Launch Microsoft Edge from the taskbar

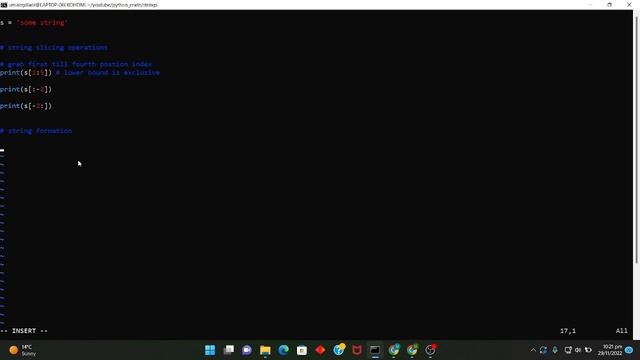283,350
